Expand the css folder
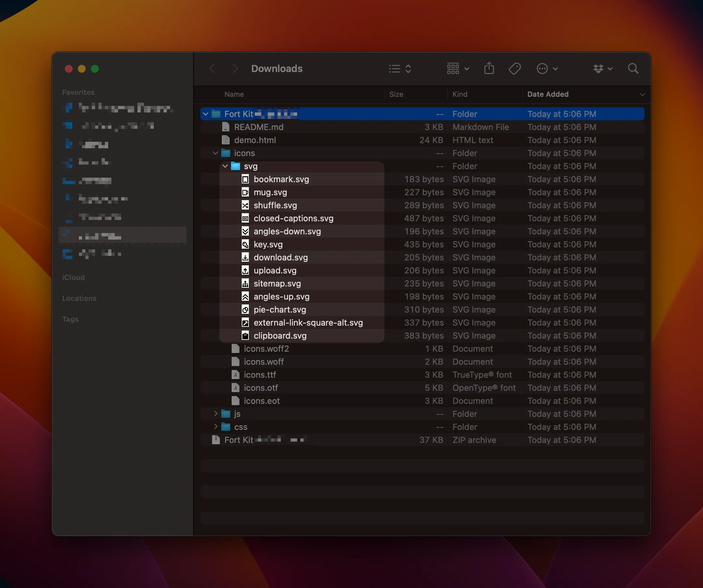 point(215,427)
